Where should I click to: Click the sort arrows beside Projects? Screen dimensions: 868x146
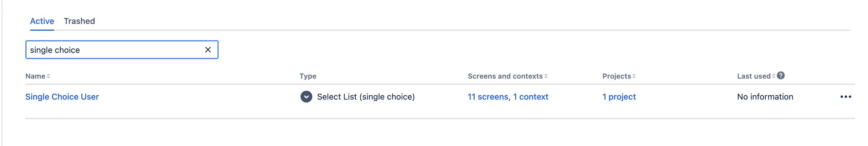[x=634, y=76]
